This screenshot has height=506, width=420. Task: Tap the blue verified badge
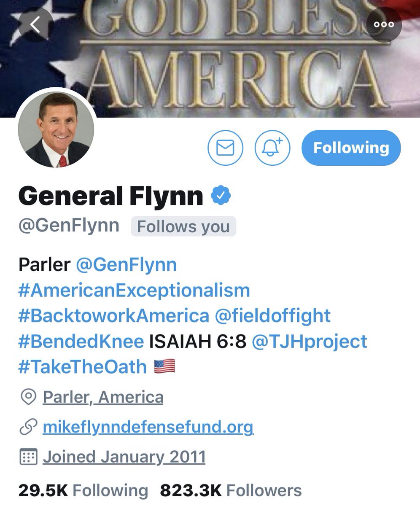[x=221, y=196]
